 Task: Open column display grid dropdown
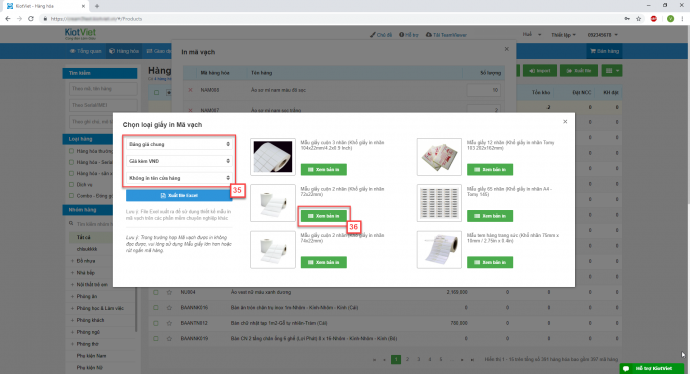(x=612, y=71)
